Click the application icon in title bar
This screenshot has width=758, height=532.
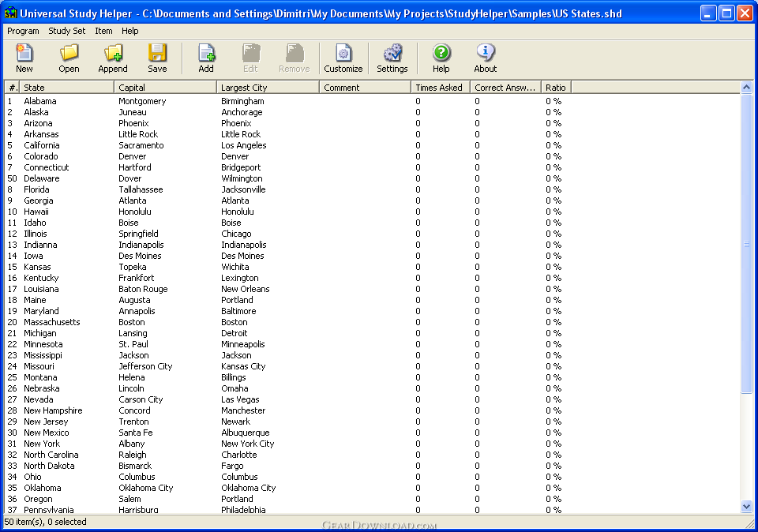10,13
